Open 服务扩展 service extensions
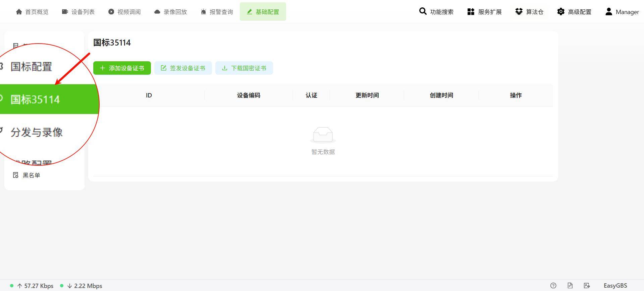Image resolution: width=644 pixels, height=291 pixels. click(x=484, y=12)
